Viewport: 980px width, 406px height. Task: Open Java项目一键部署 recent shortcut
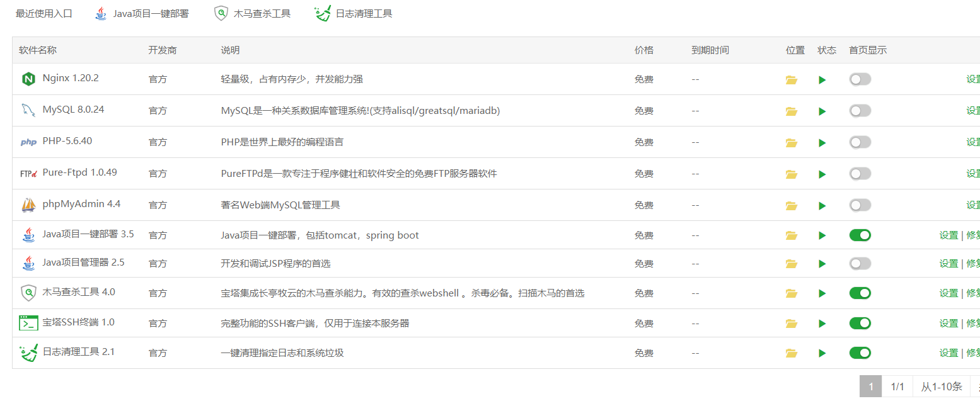[142, 13]
